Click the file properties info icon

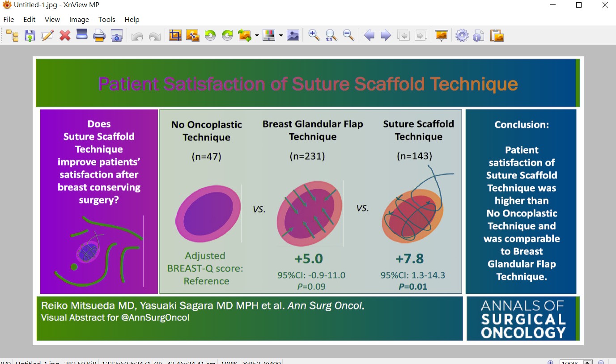point(479,35)
